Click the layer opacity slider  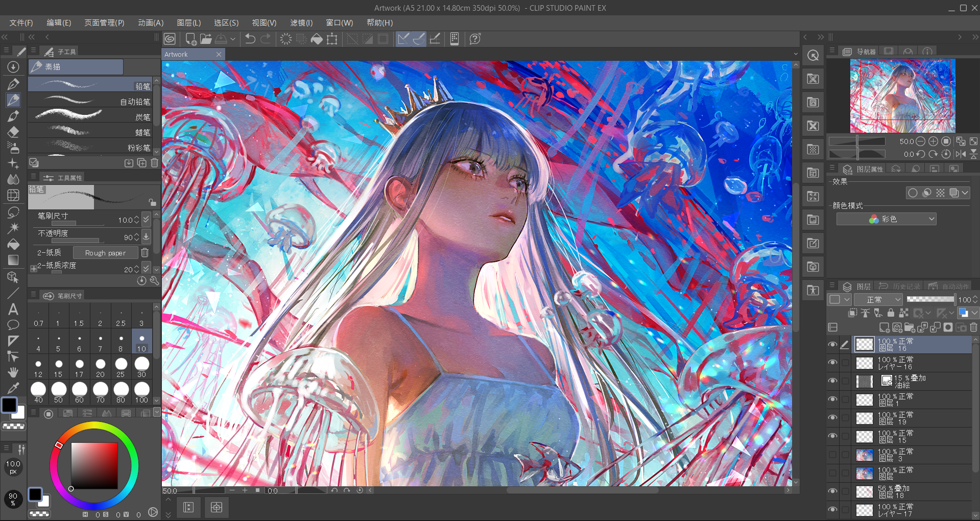coord(930,299)
